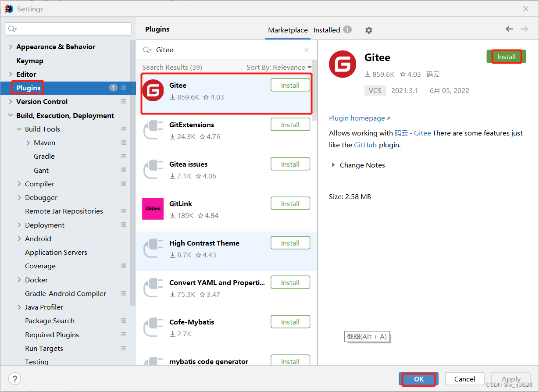The width and height of the screenshot is (539, 392).
Task: Expand Appearance & Behavior section
Action: [x=11, y=47]
